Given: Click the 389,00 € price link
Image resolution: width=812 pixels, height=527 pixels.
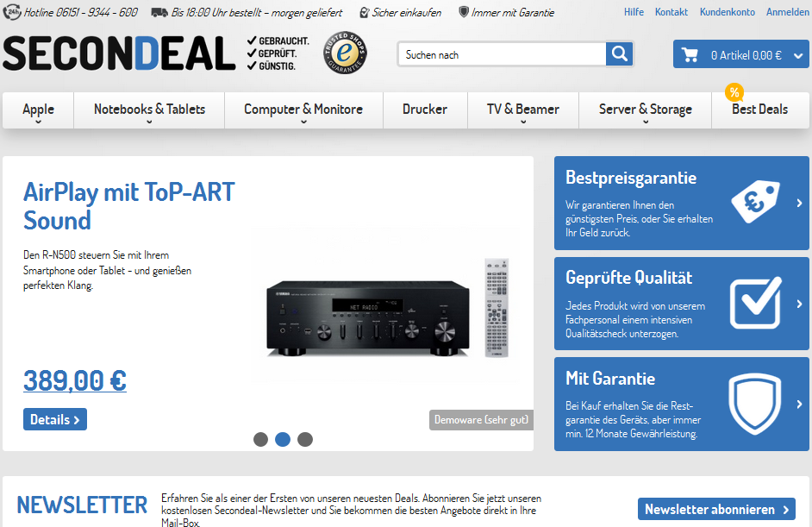Looking at the screenshot, I should [75, 381].
